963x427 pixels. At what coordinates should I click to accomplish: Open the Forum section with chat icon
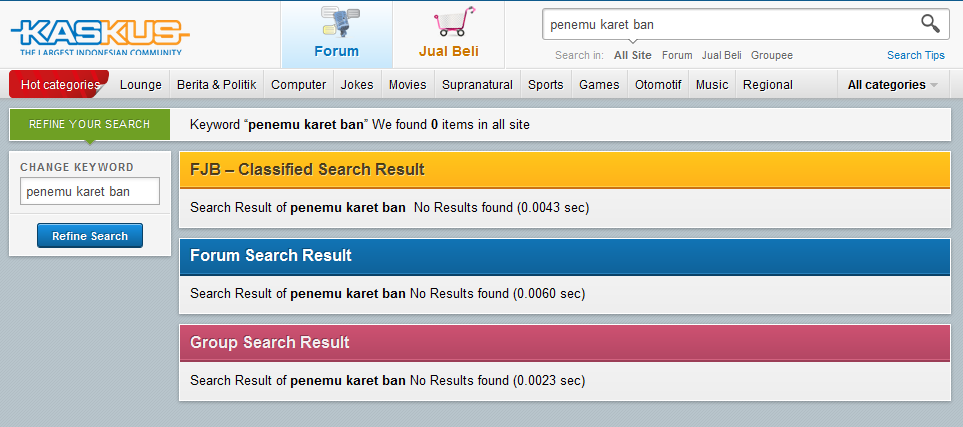pyautogui.click(x=337, y=34)
